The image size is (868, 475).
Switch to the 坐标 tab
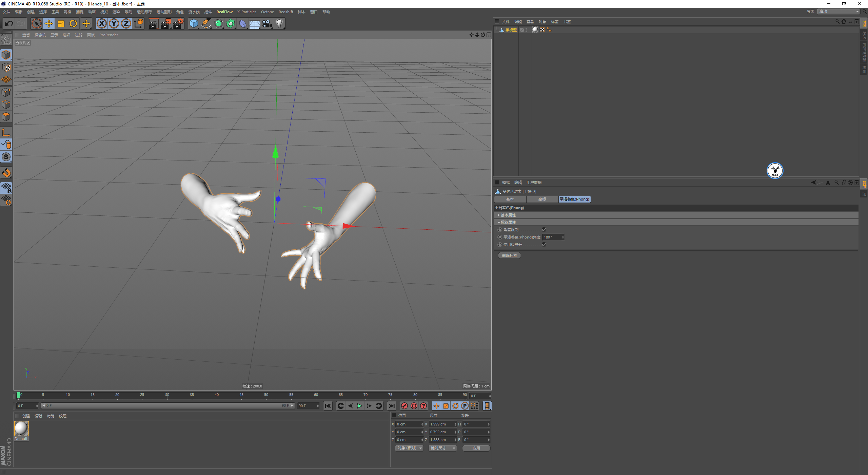click(542, 199)
